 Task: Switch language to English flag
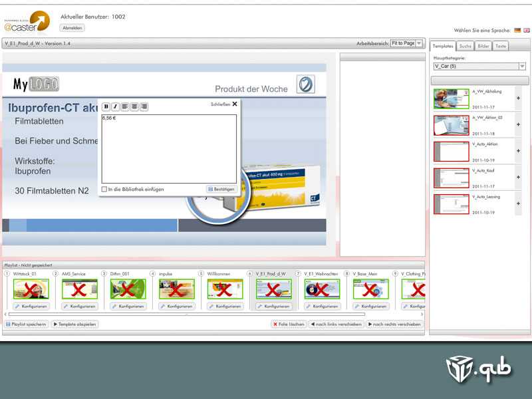pyautogui.click(x=527, y=30)
